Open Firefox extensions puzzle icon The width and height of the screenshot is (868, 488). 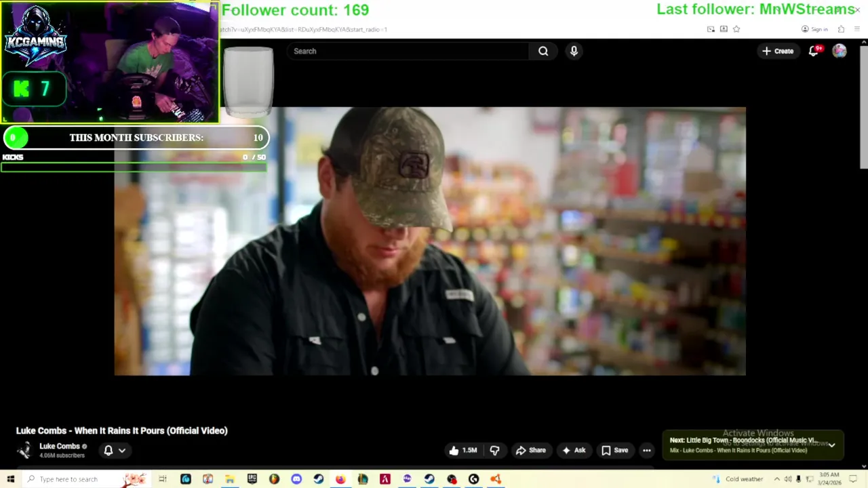[x=842, y=29]
